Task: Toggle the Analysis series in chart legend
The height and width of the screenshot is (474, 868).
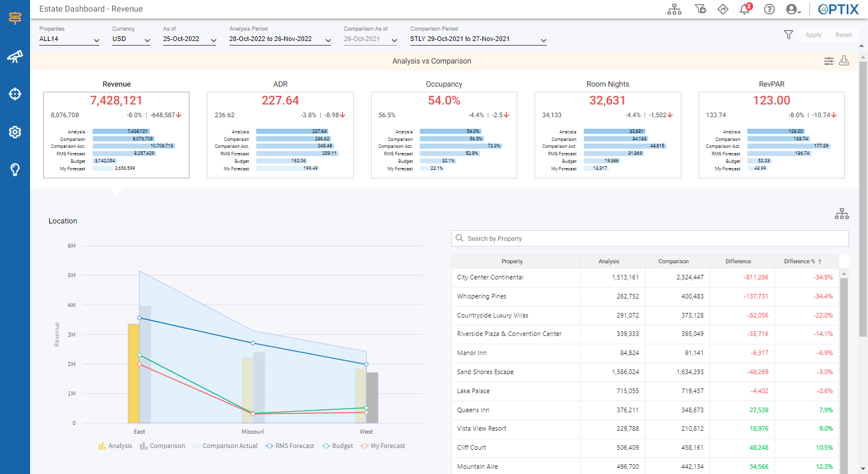Action: tap(115, 446)
